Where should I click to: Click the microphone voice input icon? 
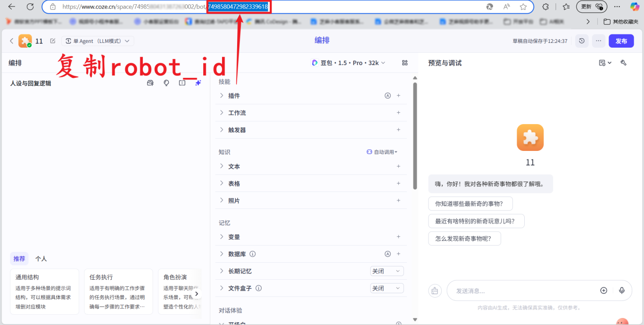pyautogui.click(x=622, y=291)
